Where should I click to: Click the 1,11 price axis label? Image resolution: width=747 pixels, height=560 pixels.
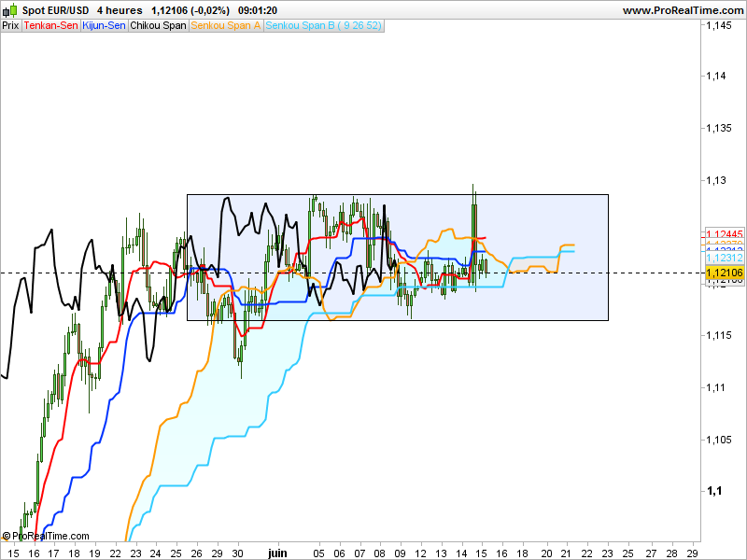pos(716,387)
